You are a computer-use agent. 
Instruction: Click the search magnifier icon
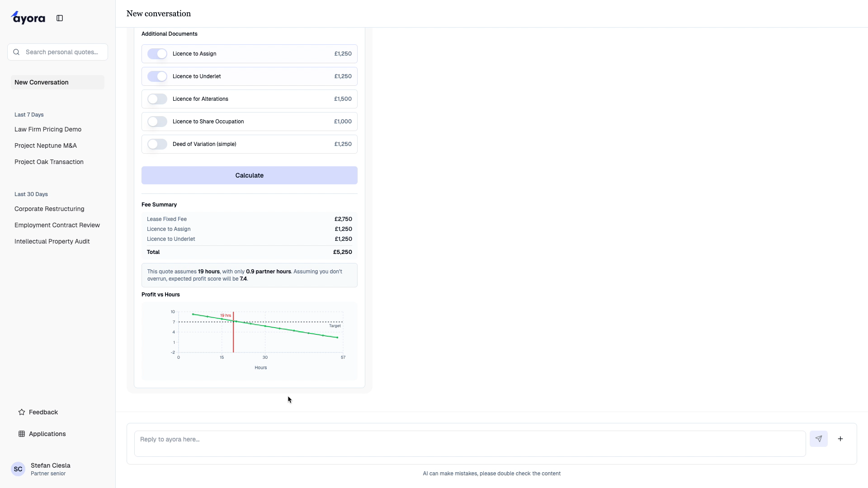coord(17,52)
